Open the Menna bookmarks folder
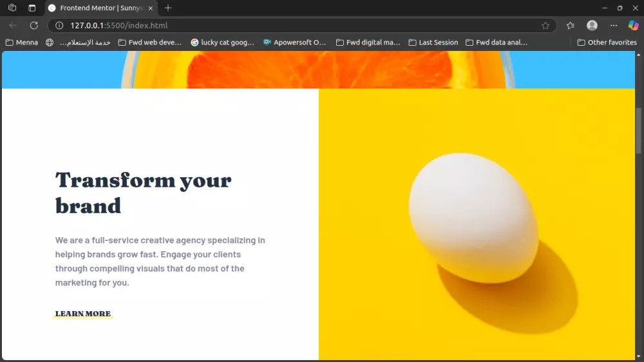Image resolution: width=644 pixels, height=362 pixels. (x=22, y=43)
